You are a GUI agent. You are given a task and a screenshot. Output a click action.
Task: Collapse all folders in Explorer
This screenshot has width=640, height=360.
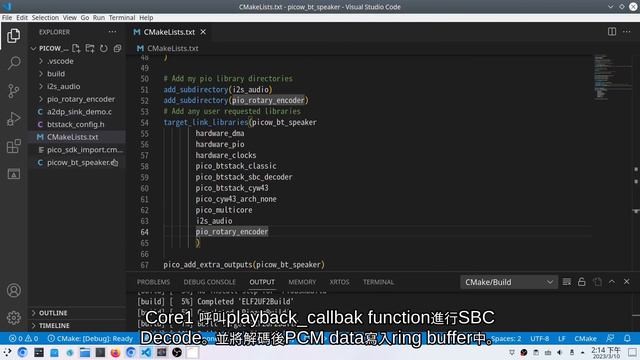pos(118,48)
